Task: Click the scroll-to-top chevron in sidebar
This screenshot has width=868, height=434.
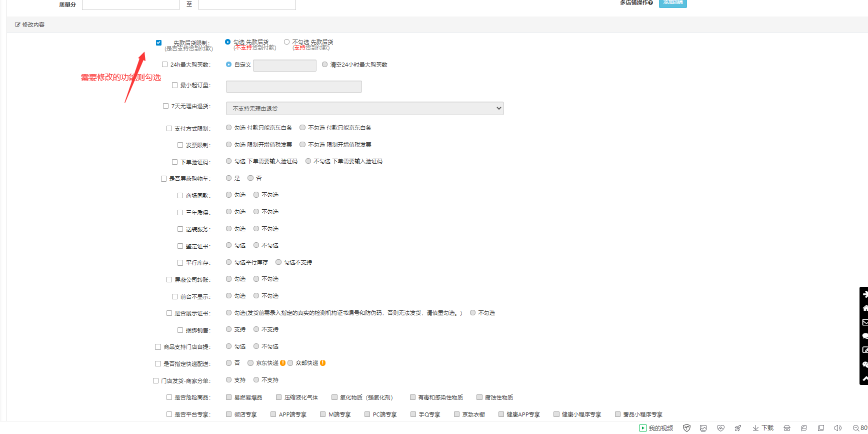Action: pos(864,379)
